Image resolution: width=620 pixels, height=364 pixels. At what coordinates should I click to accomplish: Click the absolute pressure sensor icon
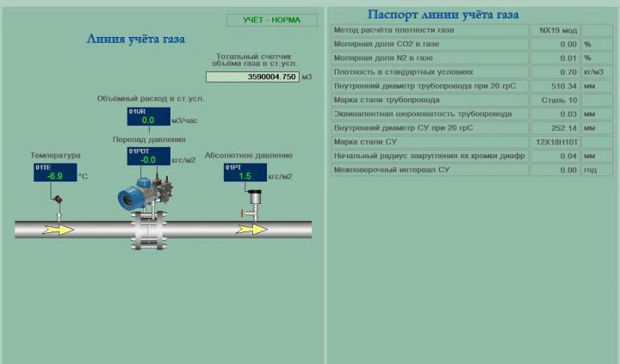pyautogui.click(x=252, y=202)
